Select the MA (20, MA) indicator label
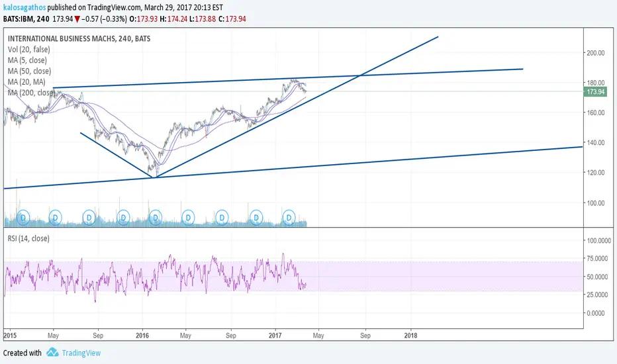617x364 pixels. 26,82
